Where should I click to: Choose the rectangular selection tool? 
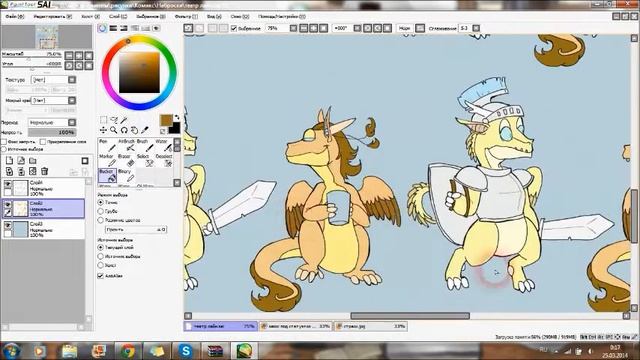click(103, 120)
